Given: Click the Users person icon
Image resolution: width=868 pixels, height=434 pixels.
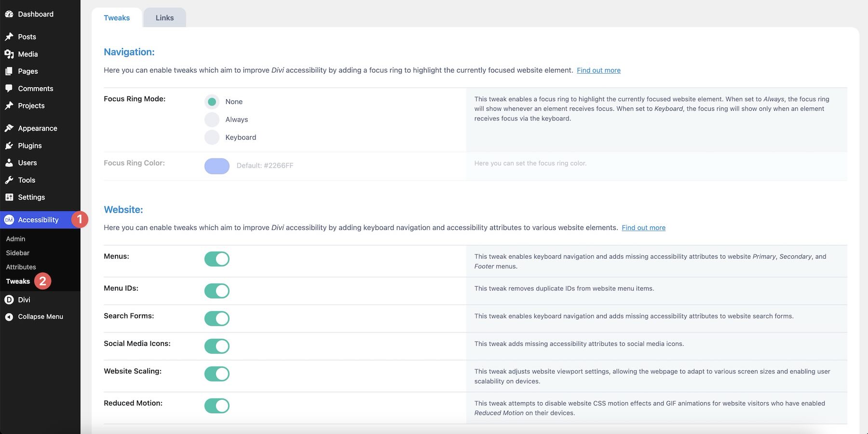Looking at the screenshot, I should pyautogui.click(x=9, y=163).
